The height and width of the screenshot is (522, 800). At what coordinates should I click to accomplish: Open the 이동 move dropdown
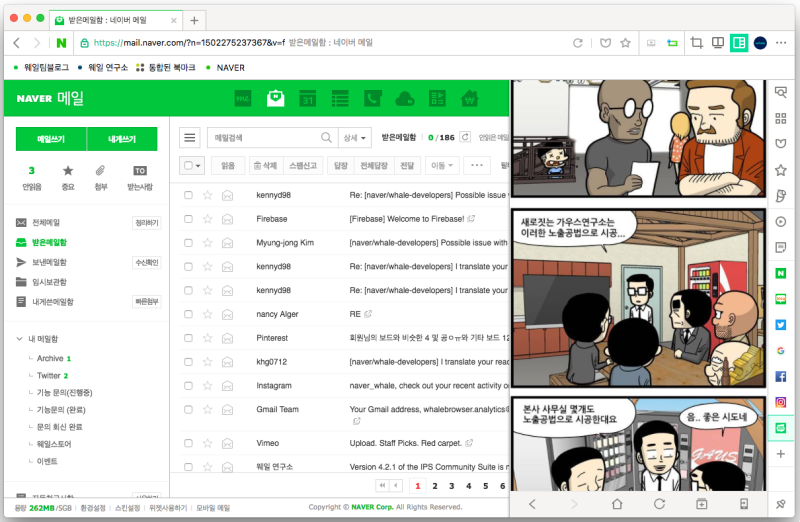tap(442, 165)
